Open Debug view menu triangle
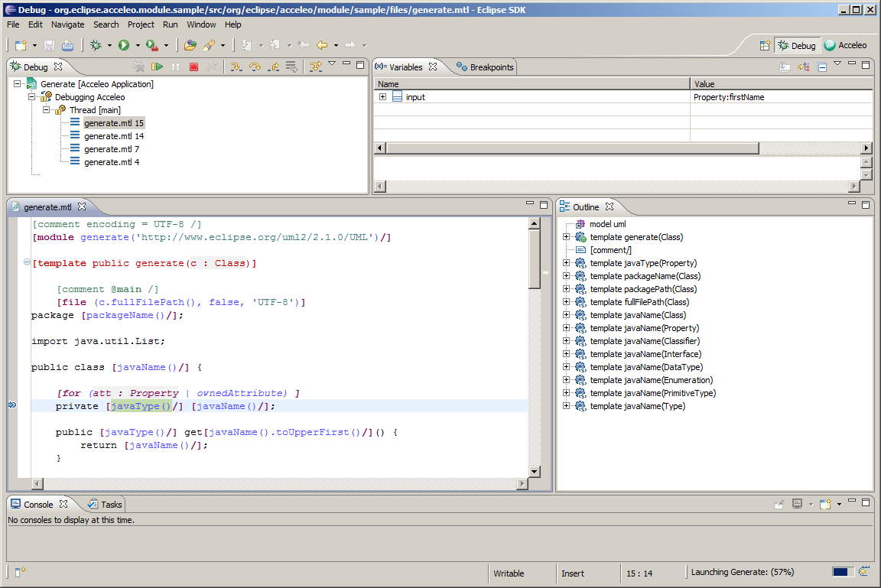 [332, 63]
